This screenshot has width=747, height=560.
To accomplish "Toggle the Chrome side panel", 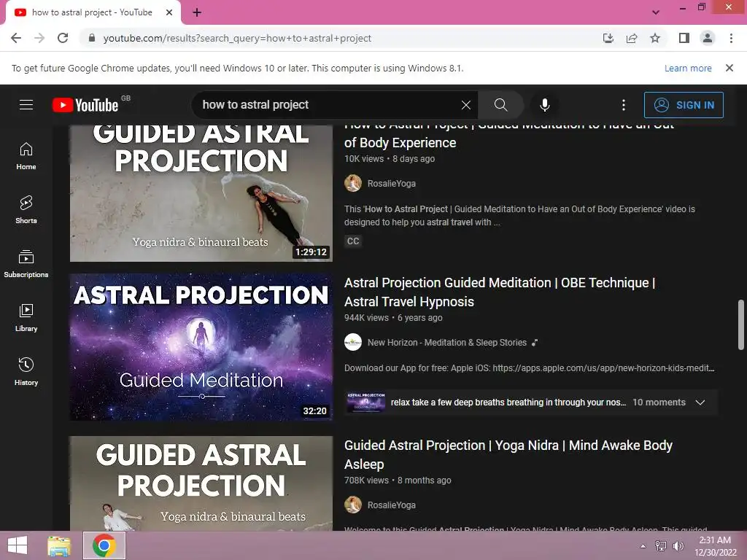I will pos(684,38).
